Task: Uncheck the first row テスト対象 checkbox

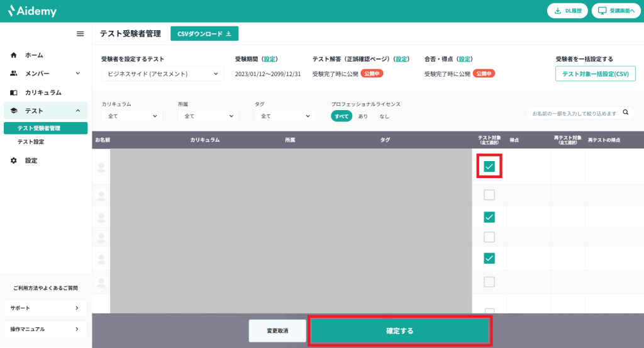Action: 489,167
